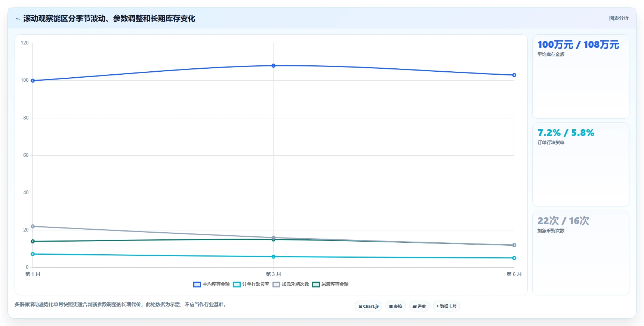
Task: Select the 订单行缺货率 data point at 第 1 月
Action: click(33, 254)
